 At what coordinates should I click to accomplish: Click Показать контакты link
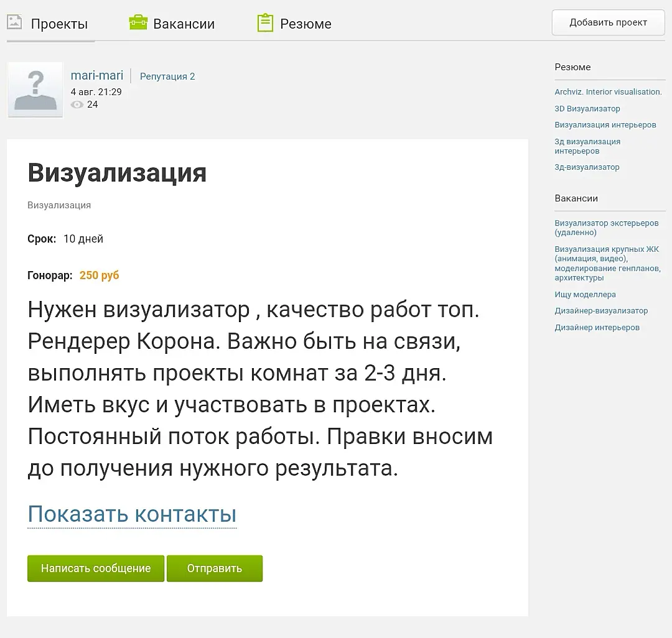tap(132, 514)
